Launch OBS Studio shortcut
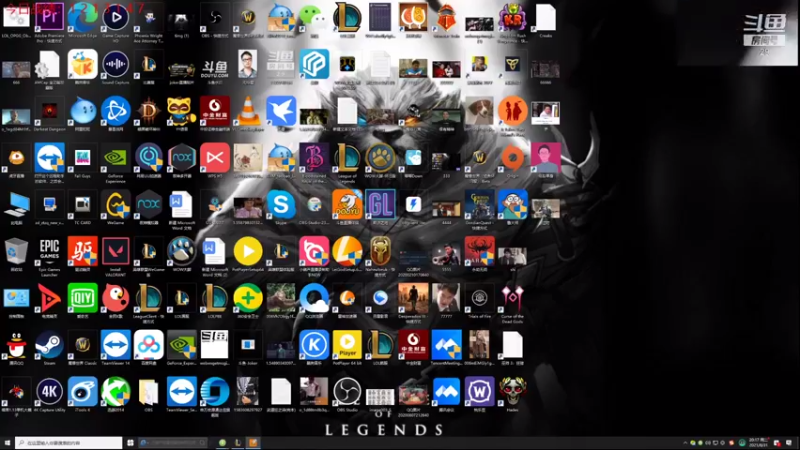800x450 pixels. point(347,392)
